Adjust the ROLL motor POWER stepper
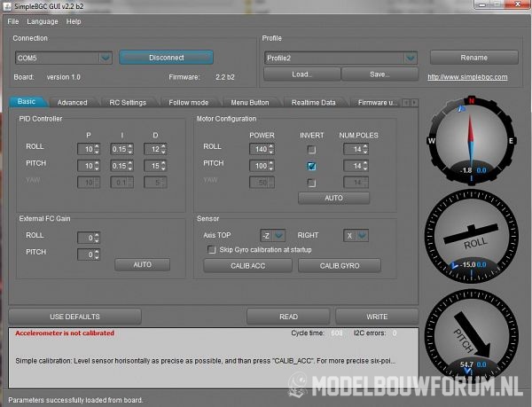The width and height of the screenshot is (532, 407). tap(271, 149)
